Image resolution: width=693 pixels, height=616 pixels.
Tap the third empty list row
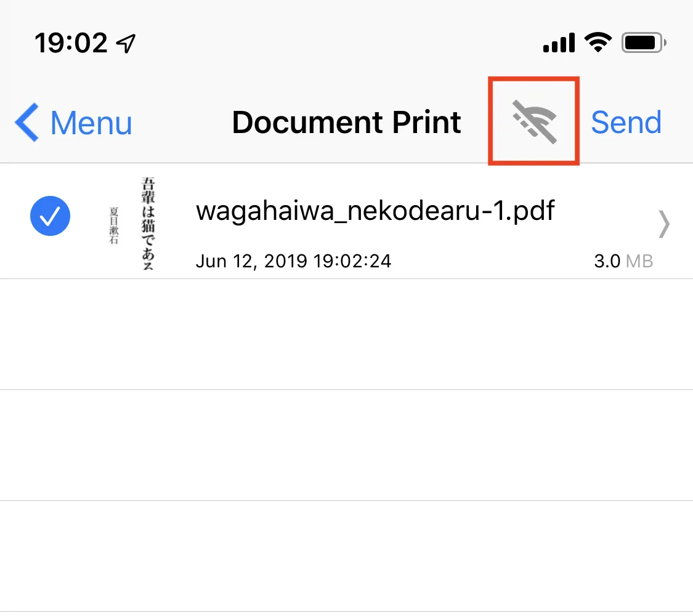click(346, 556)
